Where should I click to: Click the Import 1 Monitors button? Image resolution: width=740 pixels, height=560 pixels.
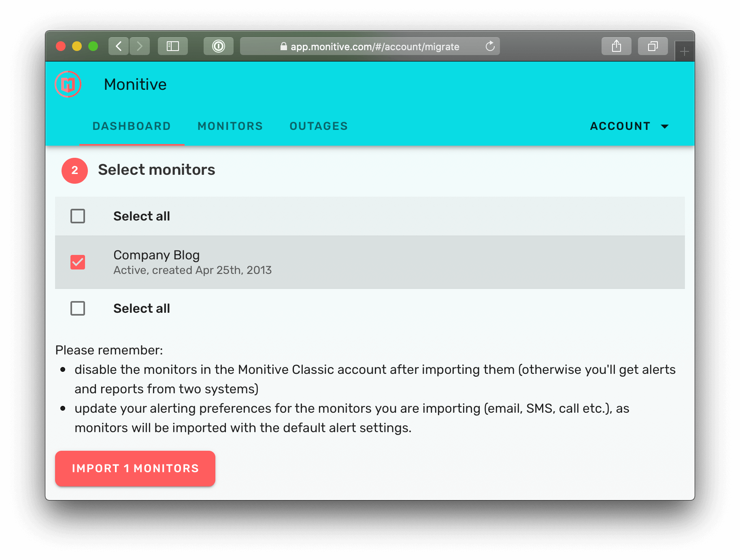pos(135,468)
